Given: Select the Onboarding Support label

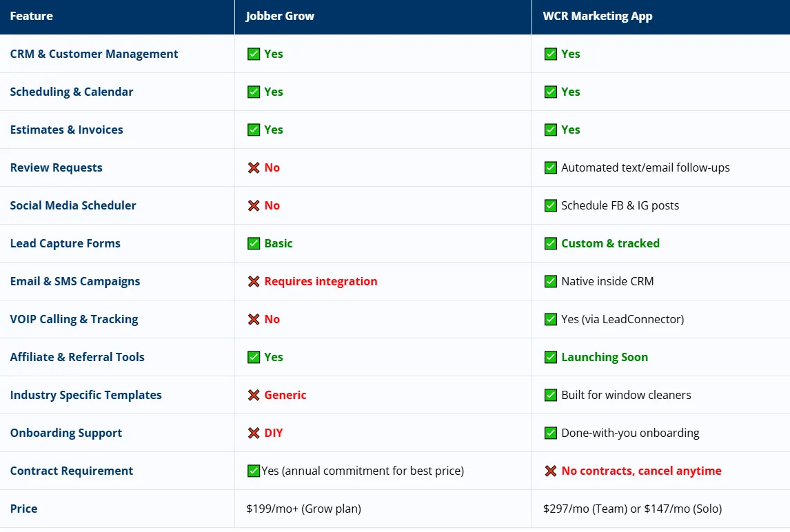Looking at the screenshot, I should [x=66, y=433].
